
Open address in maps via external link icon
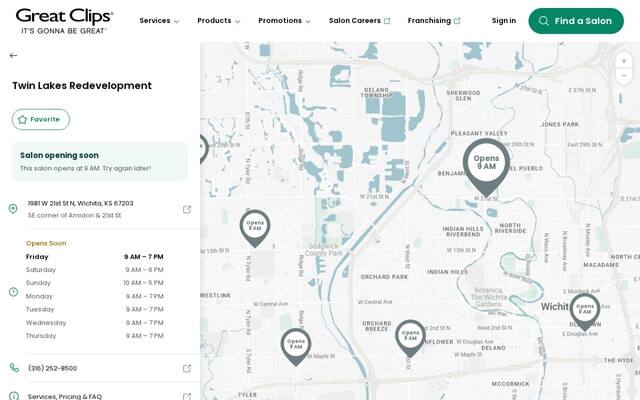pos(187,209)
